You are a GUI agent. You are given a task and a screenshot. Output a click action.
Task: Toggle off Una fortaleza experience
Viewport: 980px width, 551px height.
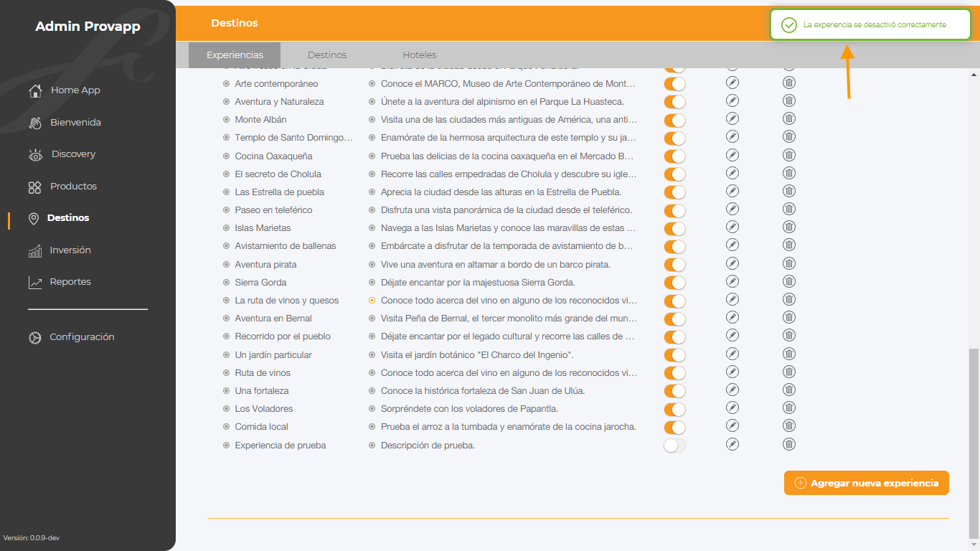pos(674,391)
